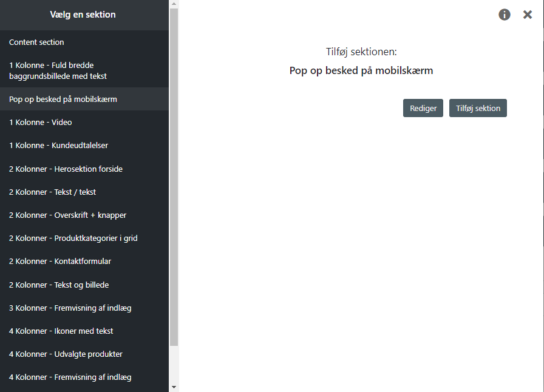
Task: Select 2 Kolonner - Tekst / tekst
Action: click(x=84, y=192)
